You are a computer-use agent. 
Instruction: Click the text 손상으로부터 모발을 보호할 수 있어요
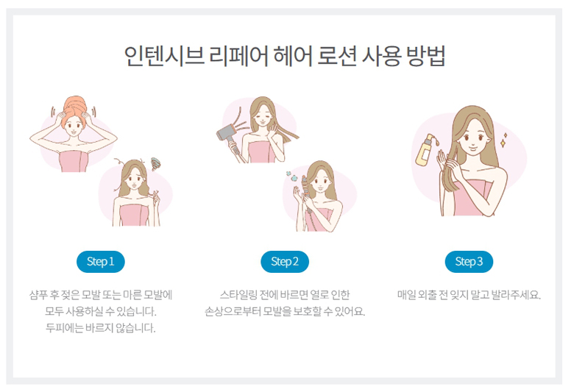click(x=285, y=311)
